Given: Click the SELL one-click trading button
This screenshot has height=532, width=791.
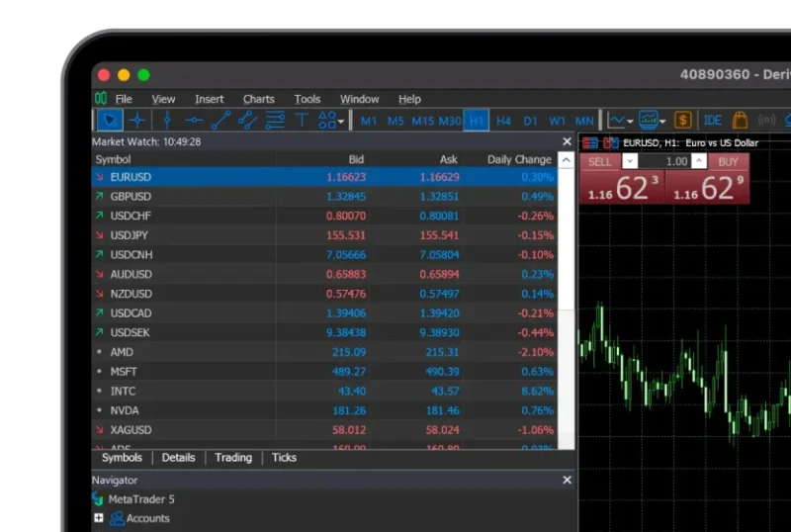Looking at the screenshot, I should click(600, 161).
